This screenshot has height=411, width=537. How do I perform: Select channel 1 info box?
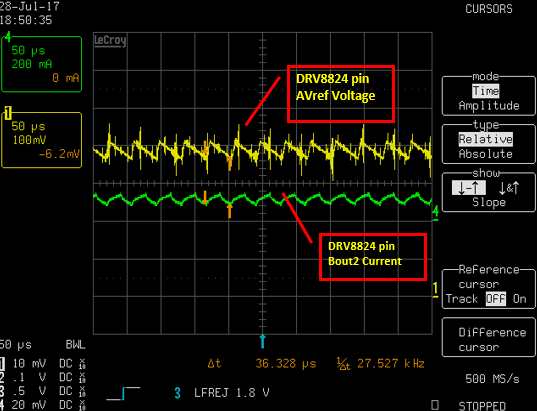pos(41,140)
